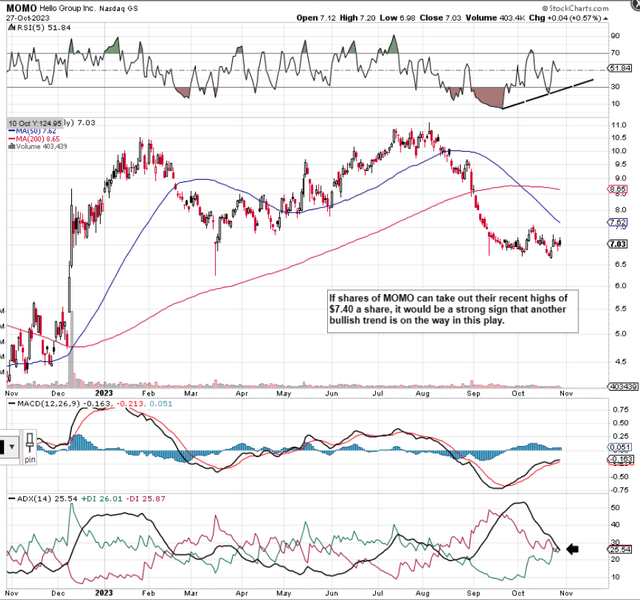Screen dimensions: 640x600
Task: Click the 10 Oct Y:124.95 crosshair tooltip
Action: pyautogui.click(x=35, y=123)
